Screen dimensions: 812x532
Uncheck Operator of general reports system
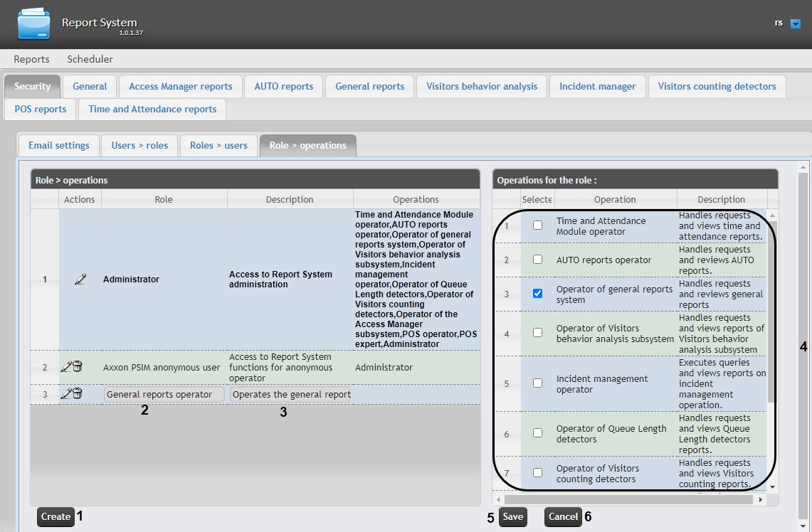tap(537, 294)
